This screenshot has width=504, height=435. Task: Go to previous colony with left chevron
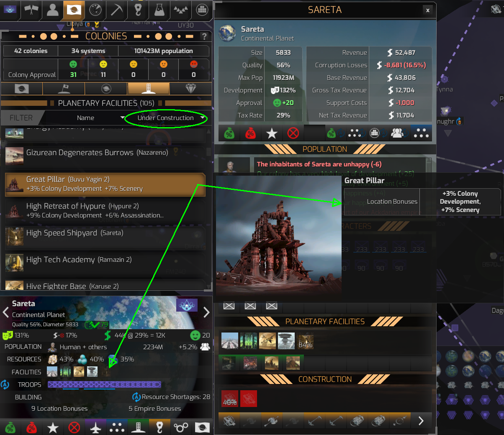tap(6, 312)
